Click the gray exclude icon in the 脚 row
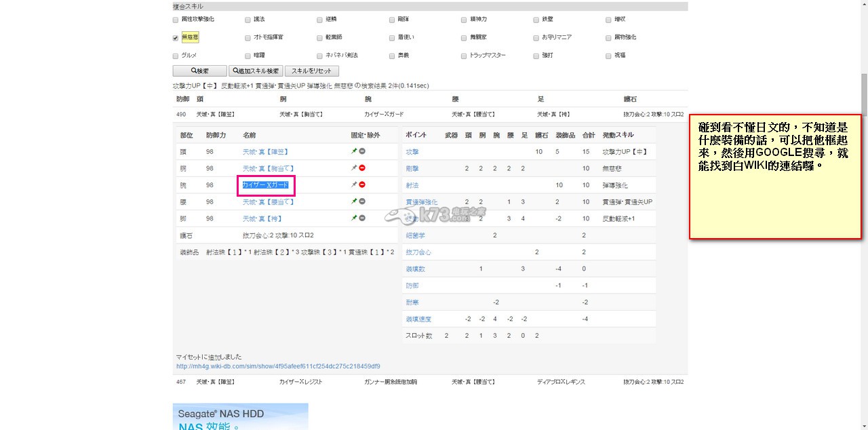This screenshot has width=868, height=430. pos(362,218)
